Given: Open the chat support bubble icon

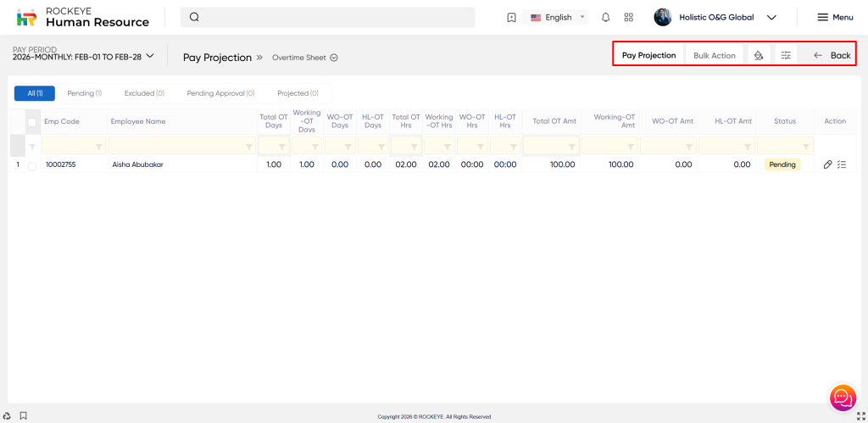Looking at the screenshot, I should (842, 397).
